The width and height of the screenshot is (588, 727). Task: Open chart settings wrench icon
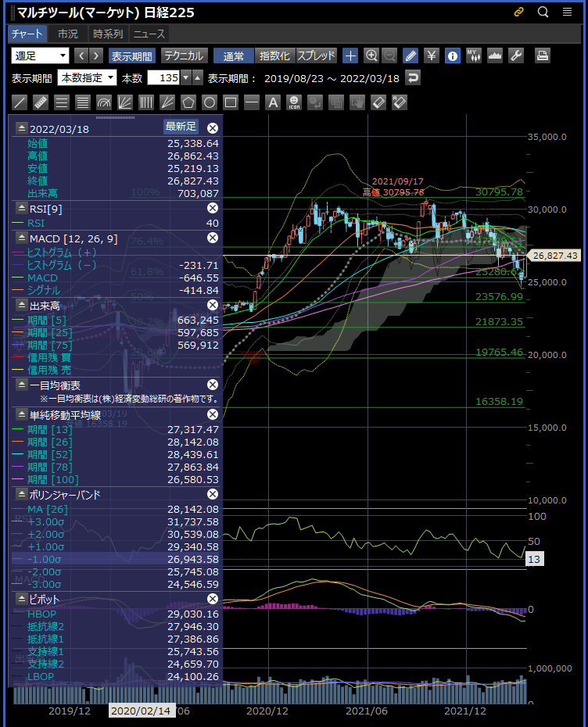pyautogui.click(x=516, y=56)
